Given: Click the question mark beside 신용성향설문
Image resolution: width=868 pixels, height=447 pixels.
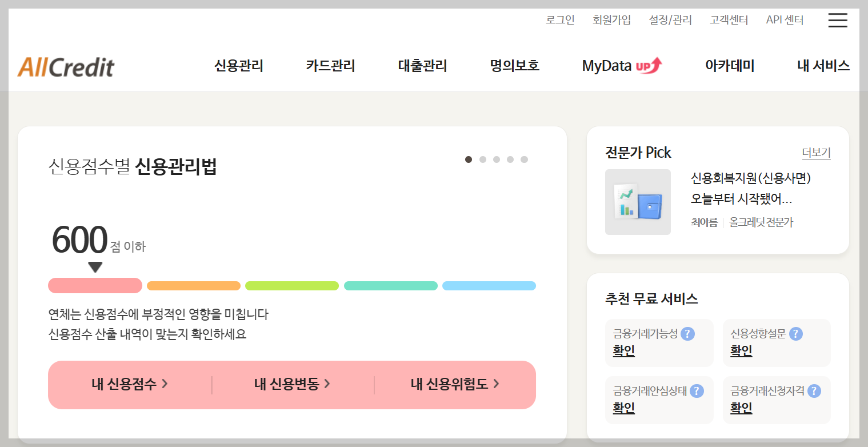Looking at the screenshot, I should 796,334.
